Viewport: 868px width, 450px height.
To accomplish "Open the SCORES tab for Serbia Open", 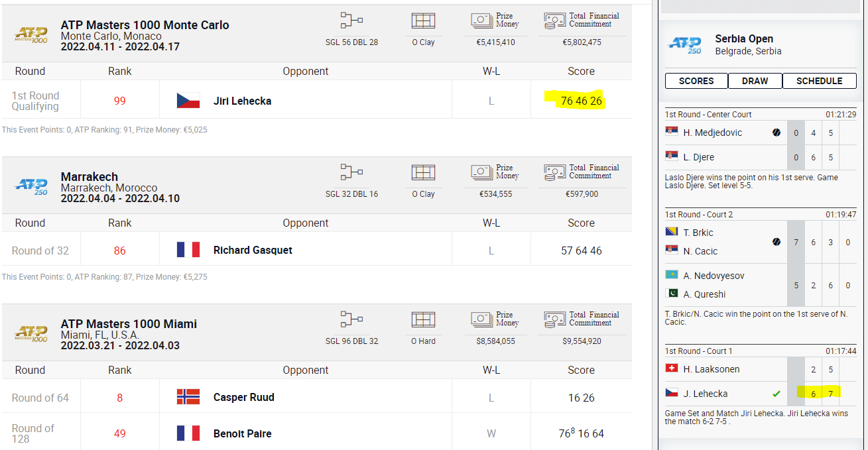I will [x=696, y=81].
